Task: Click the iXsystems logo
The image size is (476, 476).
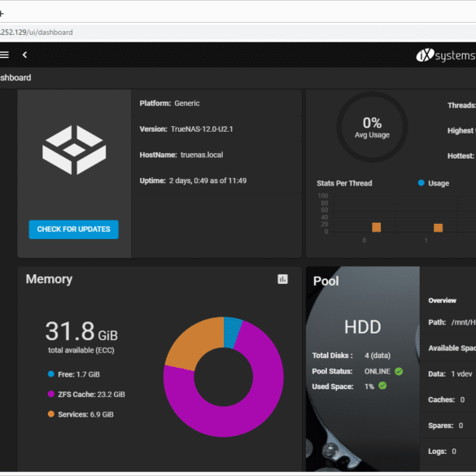Action: [446, 55]
